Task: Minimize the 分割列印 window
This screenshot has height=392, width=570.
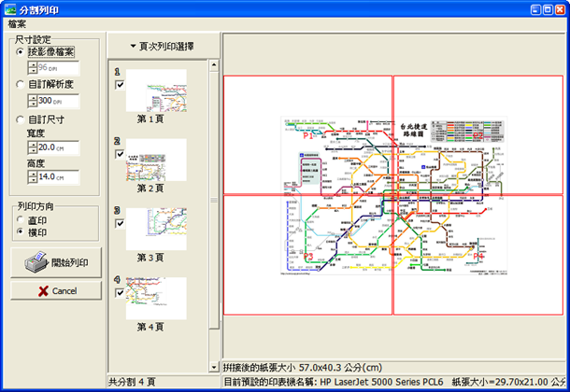Action: (535, 9)
